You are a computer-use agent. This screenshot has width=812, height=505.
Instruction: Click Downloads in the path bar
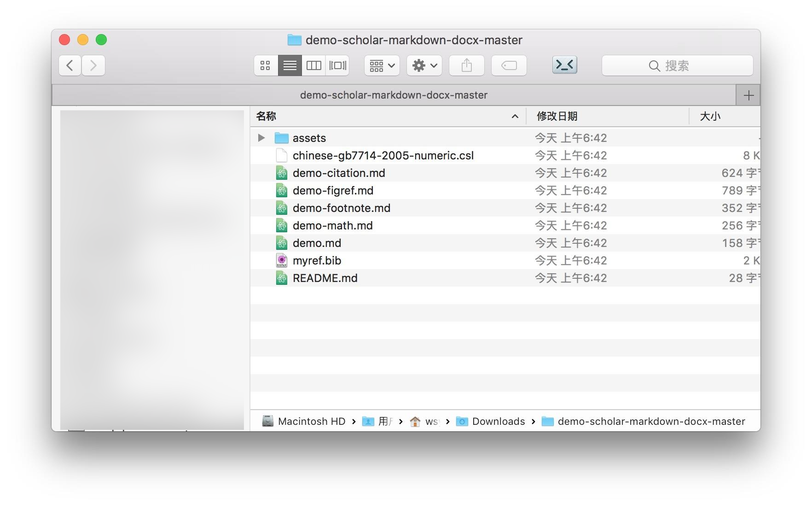pos(498,421)
